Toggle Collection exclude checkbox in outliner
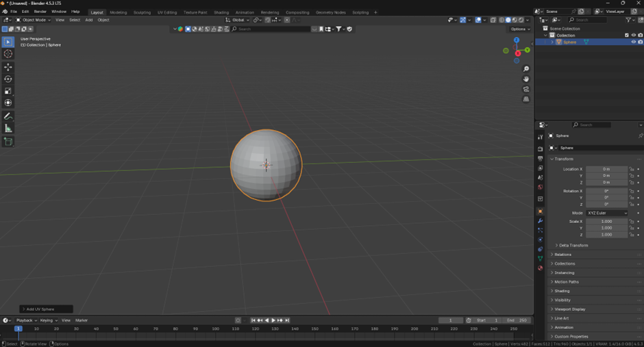The width and height of the screenshot is (644, 347). 626,36
